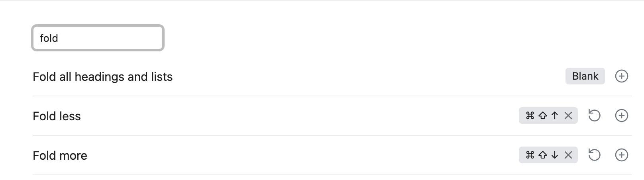The height and width of the screenshot is (180, 644).
Task: Focus the hotkey search field containing fold
Action: click(x=98, y=38)
